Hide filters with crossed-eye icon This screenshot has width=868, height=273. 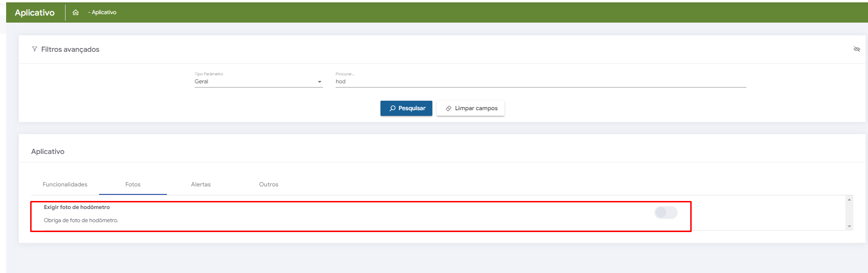tap(857, 49)
